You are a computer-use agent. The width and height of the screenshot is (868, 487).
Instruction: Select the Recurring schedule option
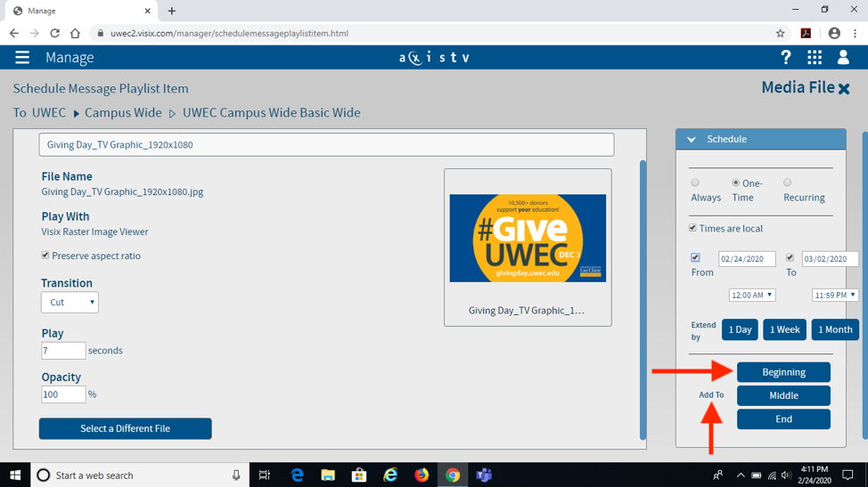point(787,183)
